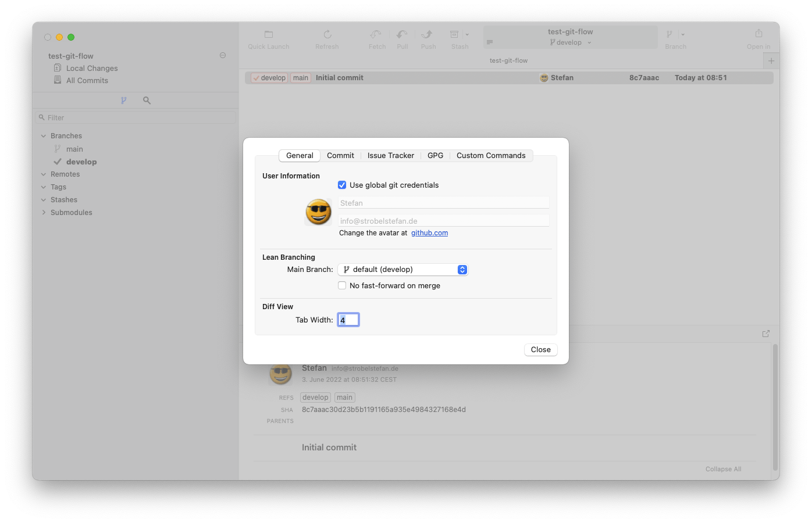Open the Main Branch dropdown
The image size is (812, 523).
click(403, 269)
